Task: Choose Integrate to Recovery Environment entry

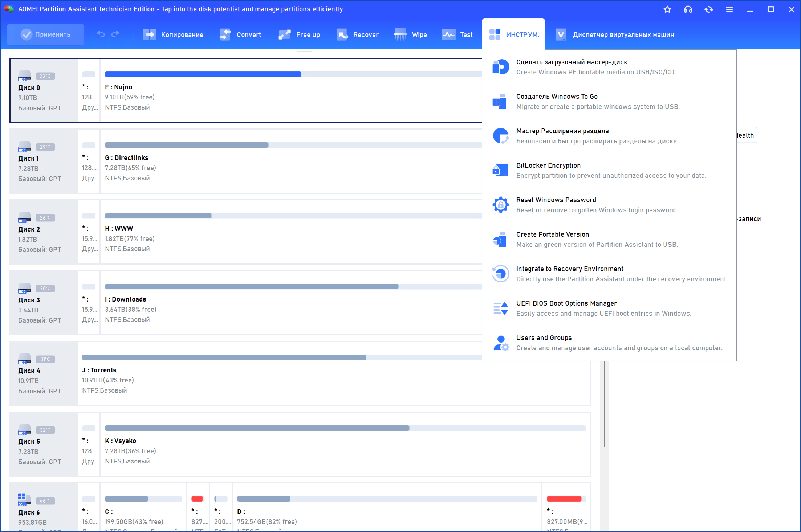Action: click(x=609, y=274)
